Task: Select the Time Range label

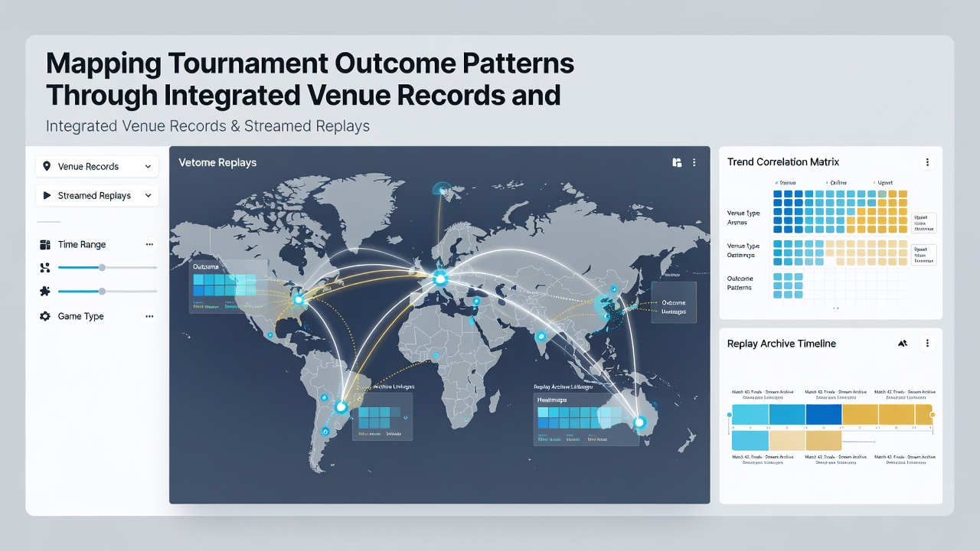Action: (x=82, y=245)
